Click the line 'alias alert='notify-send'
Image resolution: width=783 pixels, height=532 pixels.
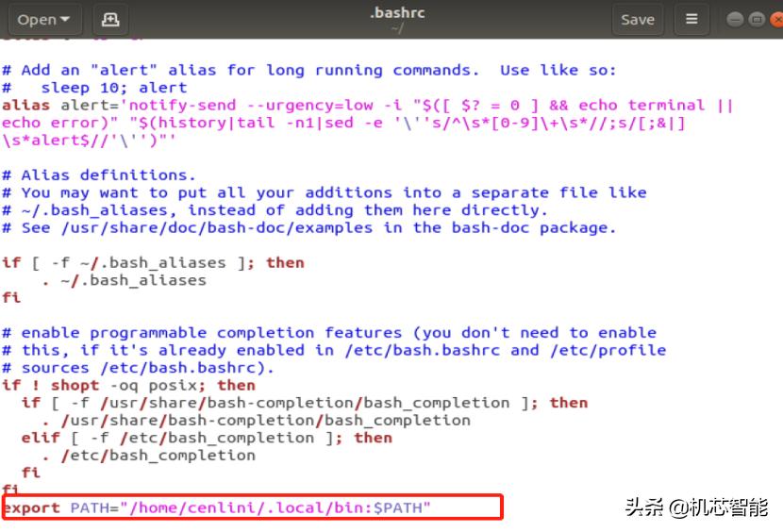(x=367, y=106)
